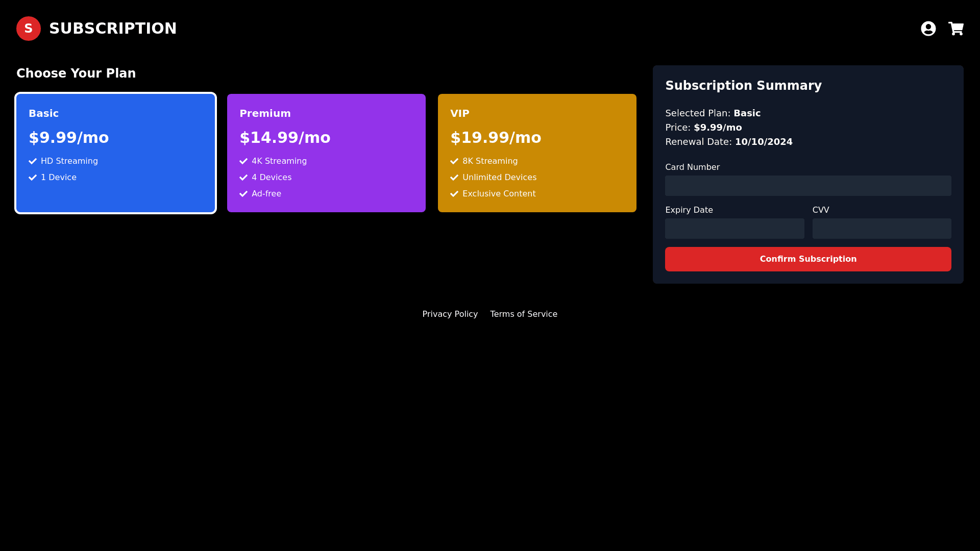Click the Unlimited Devices checkmark icon
The height and width of the screenshot is (551, 980).
tap(454, 178)
